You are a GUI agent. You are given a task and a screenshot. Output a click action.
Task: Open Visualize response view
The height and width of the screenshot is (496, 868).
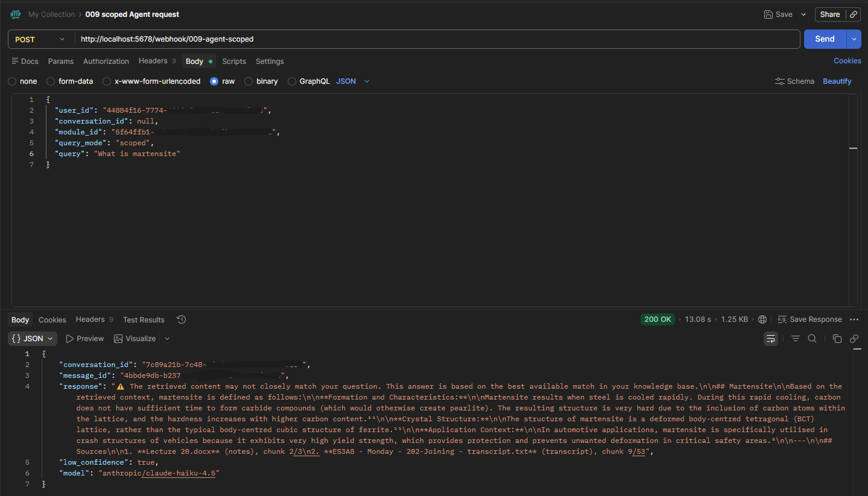tap(135, 339)
